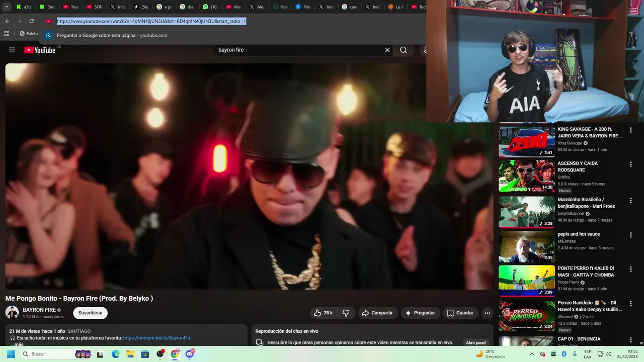Switch to the 'a3tc' Kick tab
This screenshot has height=362, width=644.
[x=24, y=7]
